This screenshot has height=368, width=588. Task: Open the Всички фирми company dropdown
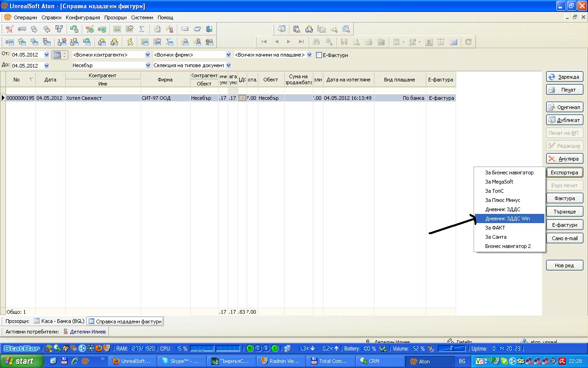coord(228,55)
